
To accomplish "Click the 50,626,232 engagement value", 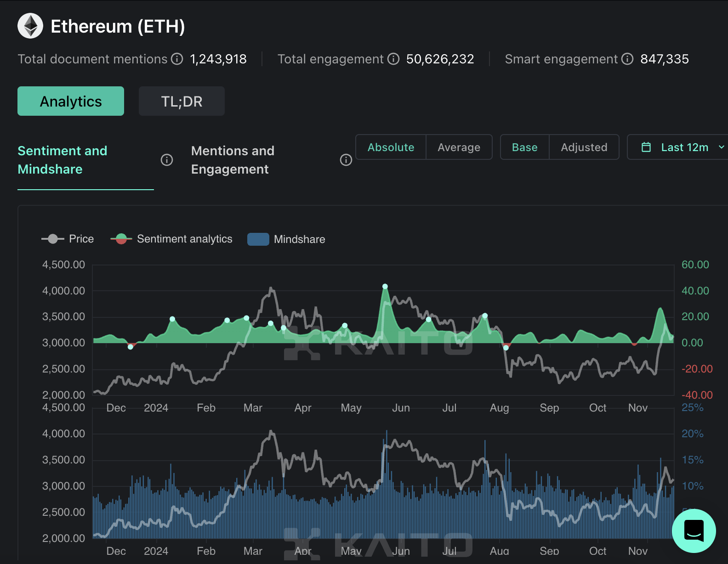I will pyautogui.click(x=440, y=59).
